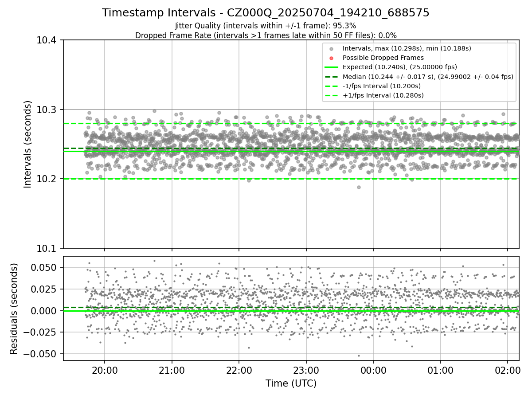Select the "Jitter Quality" 95.3% subtitle line
The image size is (532, 399).
coord(266,26)
